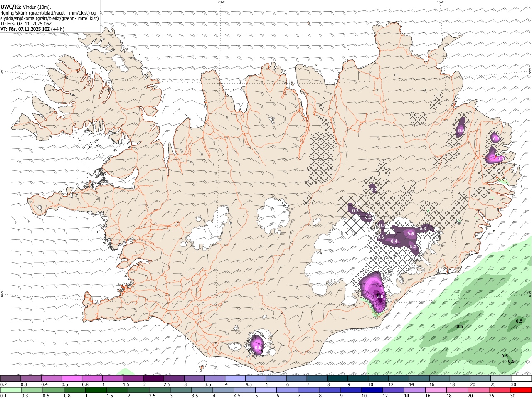532x399 pixels.
Task: Click the 0.7 value near the east coast
Action: [495, 138]
